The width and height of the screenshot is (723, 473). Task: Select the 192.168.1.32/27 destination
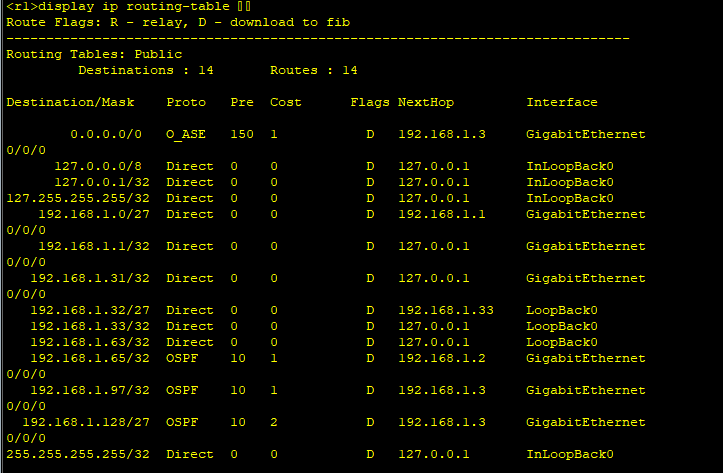pyautogui.click(x=90, y=310)
